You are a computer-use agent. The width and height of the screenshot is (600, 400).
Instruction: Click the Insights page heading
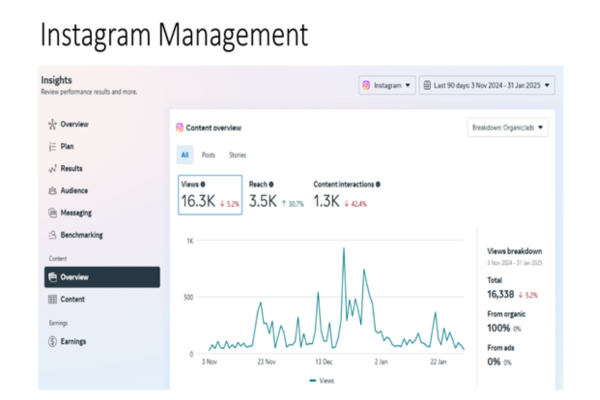pyautogui.click(x=57, y=80)
